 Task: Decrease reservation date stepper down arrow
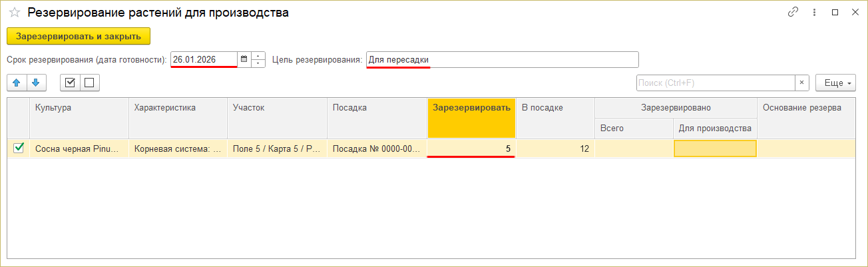[x=258, y=63]
